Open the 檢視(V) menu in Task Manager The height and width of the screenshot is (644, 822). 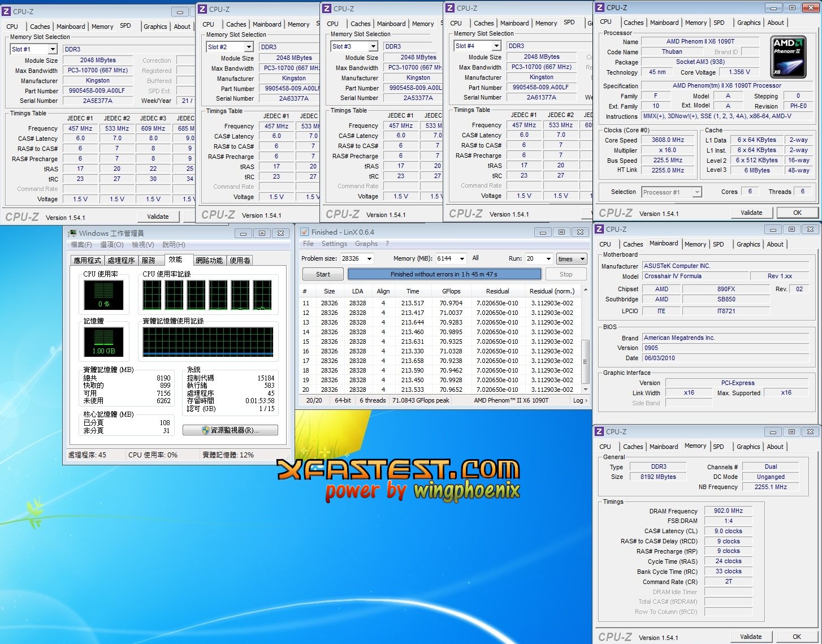click(x=142, y=245)
